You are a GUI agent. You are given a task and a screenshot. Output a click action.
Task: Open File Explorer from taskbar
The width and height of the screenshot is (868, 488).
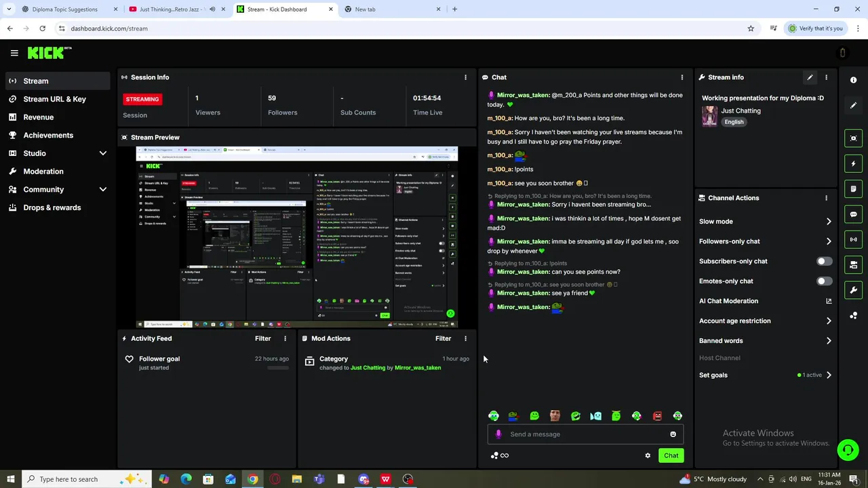click(x=296, y=479)
